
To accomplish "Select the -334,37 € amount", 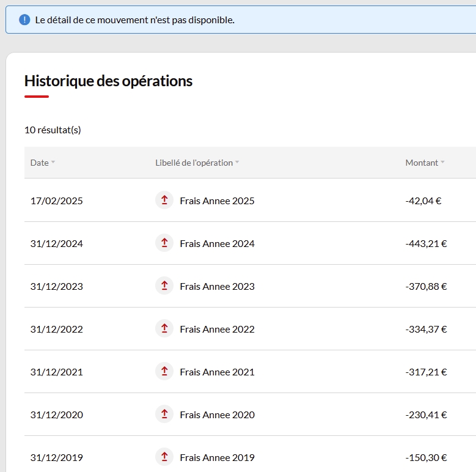I will click(x=426, y=329).
